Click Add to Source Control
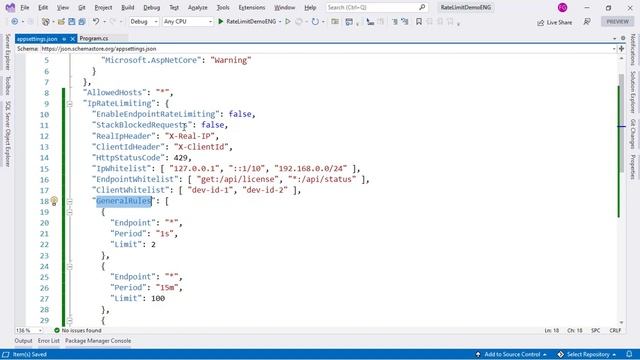This screenshot has height=360, width=640. click(x=511, y=354)
